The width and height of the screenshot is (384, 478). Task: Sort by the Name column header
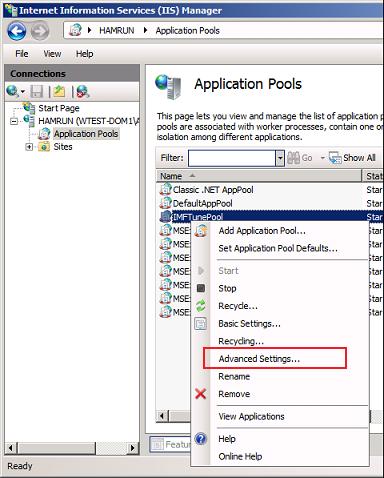point(259,176)
